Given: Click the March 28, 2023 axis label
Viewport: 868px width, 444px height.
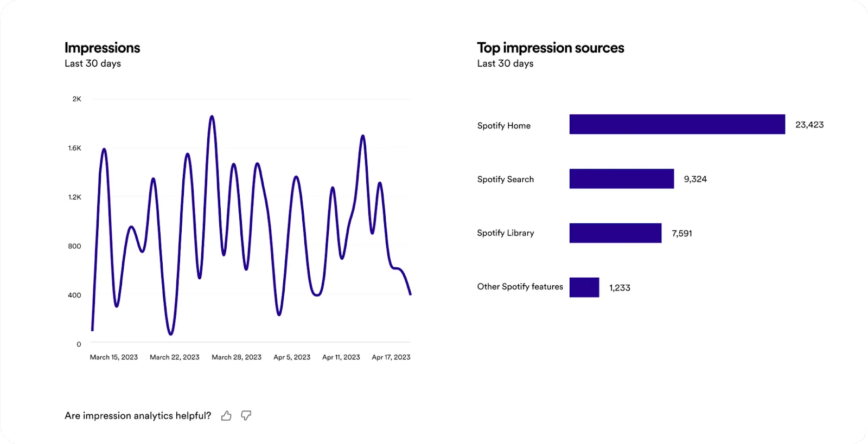Looking at the screenshot, I should tap(237, 357).
